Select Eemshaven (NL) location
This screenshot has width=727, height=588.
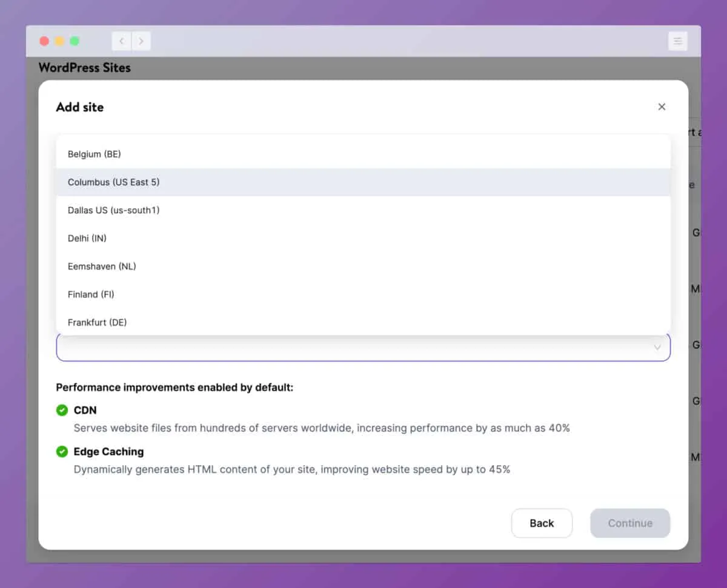pos(102,266)
